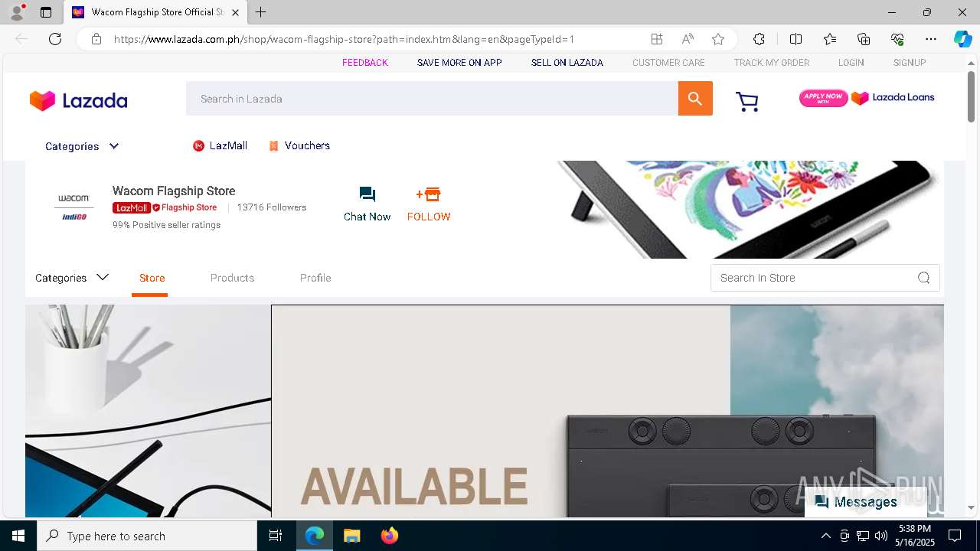
Task: Open the Copilot sidebar icon
Action: 962,39
